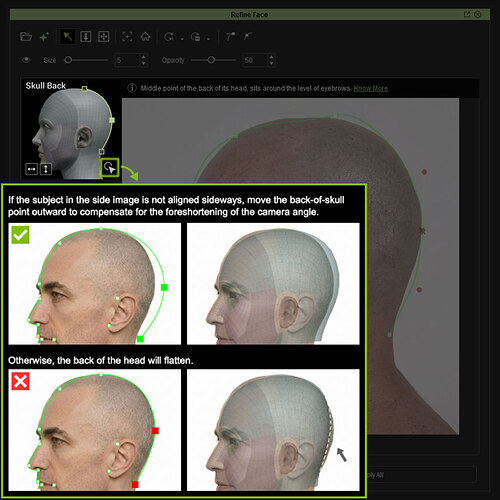Click the frame-to-fit view icon

(127, 36)
